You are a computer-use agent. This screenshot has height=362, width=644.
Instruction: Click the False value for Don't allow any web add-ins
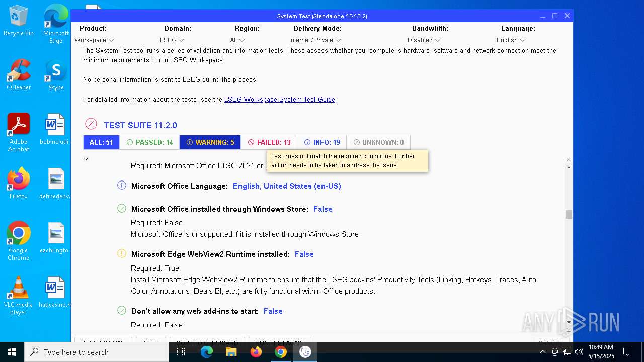pyautogui.click(x=273, y=311)
